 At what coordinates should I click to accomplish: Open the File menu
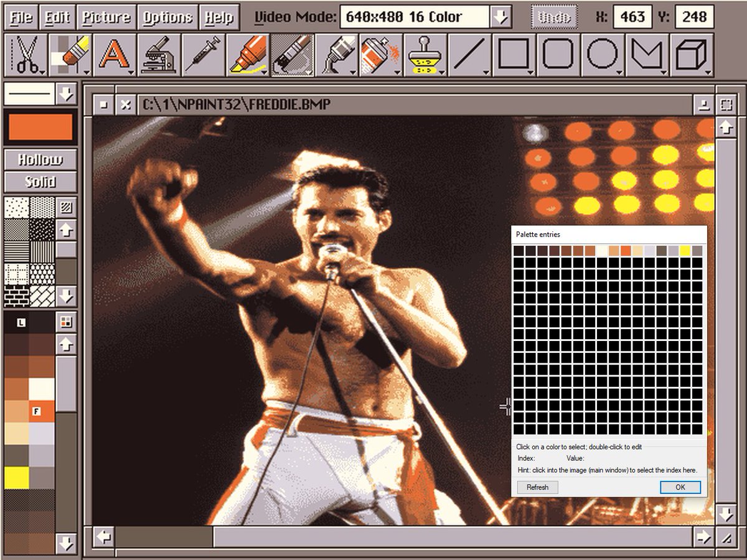pyautogui.click(x=22, y=17)
